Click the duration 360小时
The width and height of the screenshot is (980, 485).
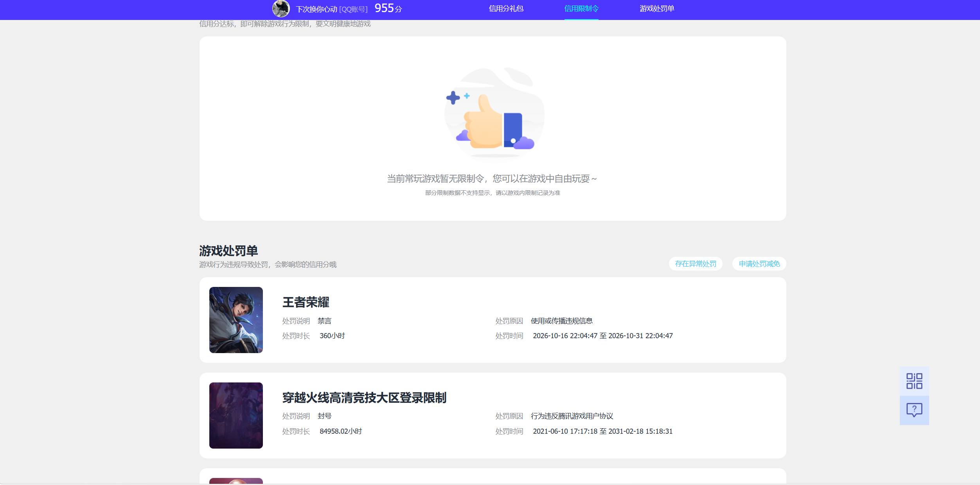pyautogui.click(x=332, y=336)
